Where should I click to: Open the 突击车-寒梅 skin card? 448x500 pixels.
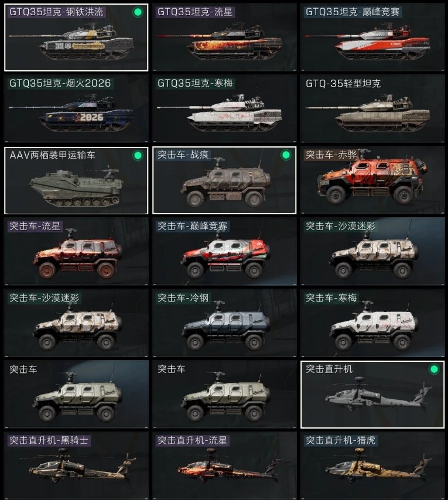[x=372, y=323]
